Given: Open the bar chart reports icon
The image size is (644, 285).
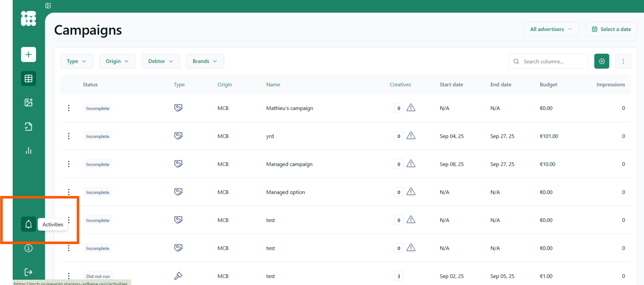Looking at the screenshot, I should point(28,151).
